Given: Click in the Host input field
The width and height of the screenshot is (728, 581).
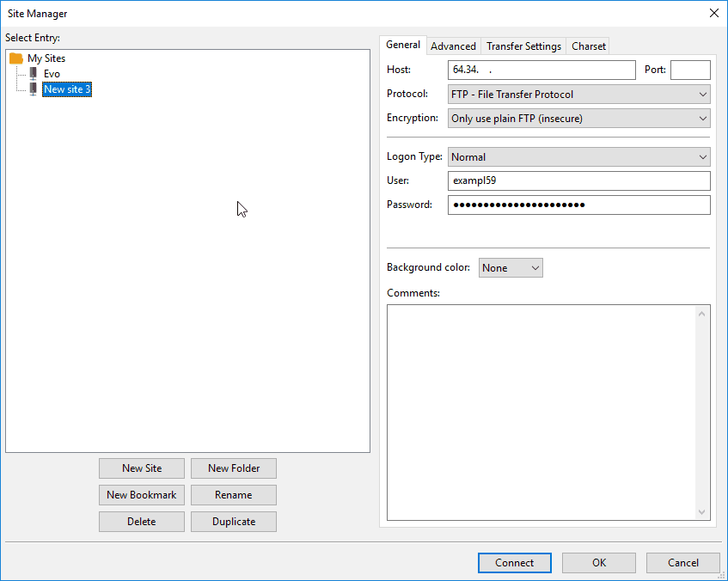Looking at the screenshot, I should pos(541,70).
